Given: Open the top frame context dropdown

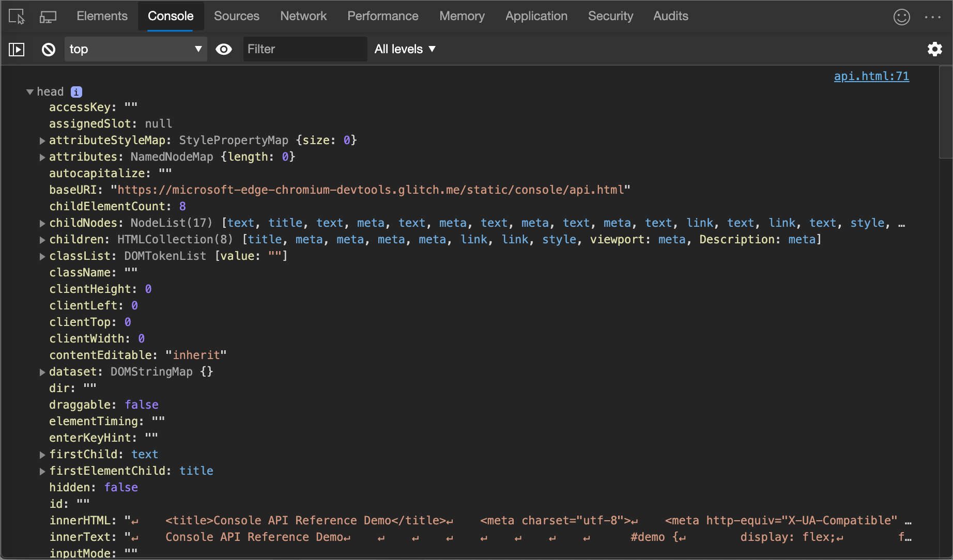Looking at the screenshot, I should pyautogui.click(x=135, y=49).
